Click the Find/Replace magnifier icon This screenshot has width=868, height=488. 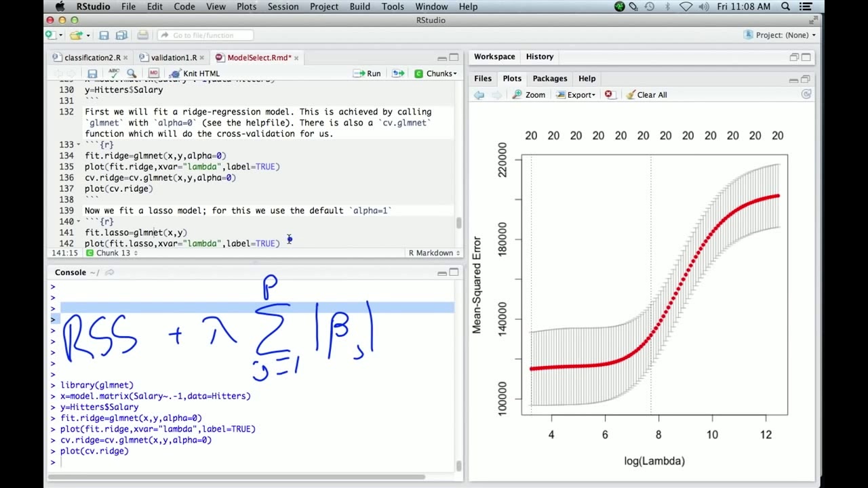click(x=132, y=73)
